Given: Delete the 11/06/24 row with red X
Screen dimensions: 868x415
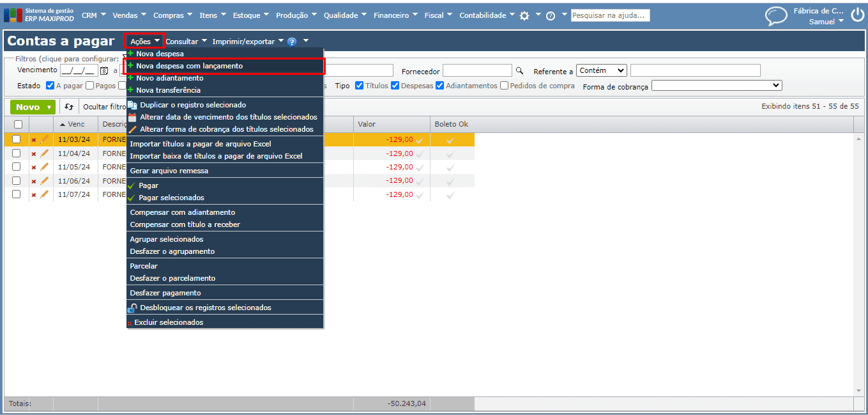Looking at the screenshot, I should (34, 182).
